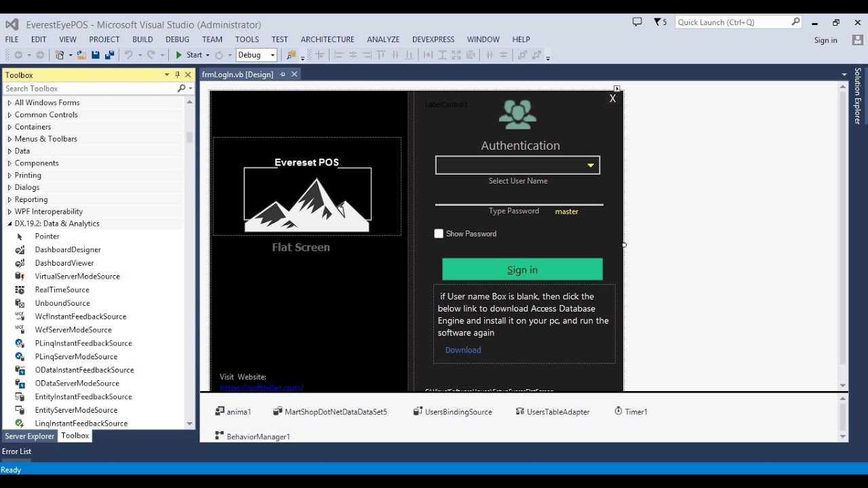The width and height of the screenshot is (868, 488).
Task: Open the feedback speech bubble icon
Action: click(x=637, y=22)
